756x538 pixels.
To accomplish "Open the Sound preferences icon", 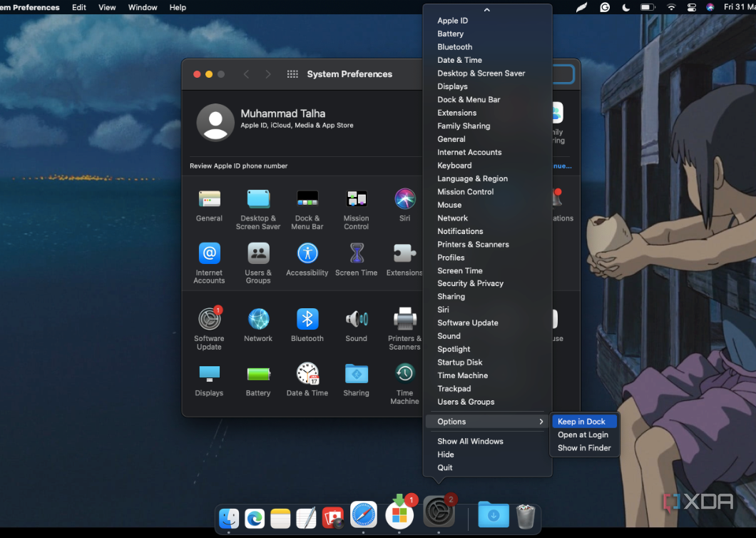I will (356, 319).
